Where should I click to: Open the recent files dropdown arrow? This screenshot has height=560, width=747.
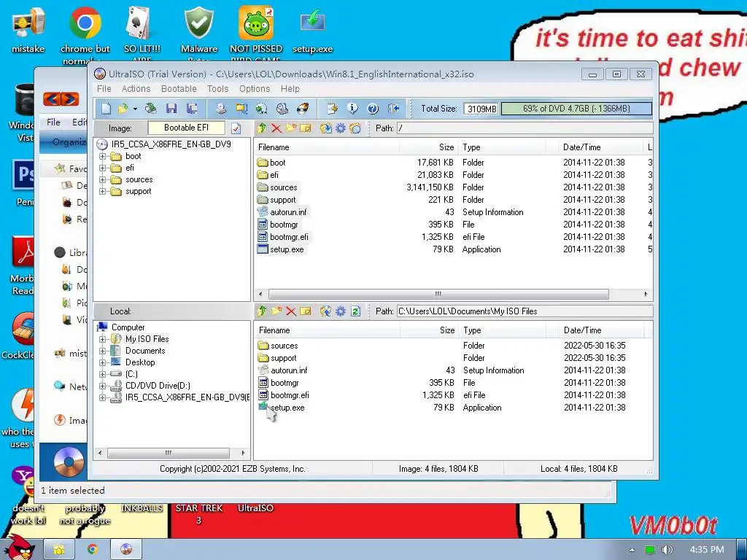click(135, 109)
